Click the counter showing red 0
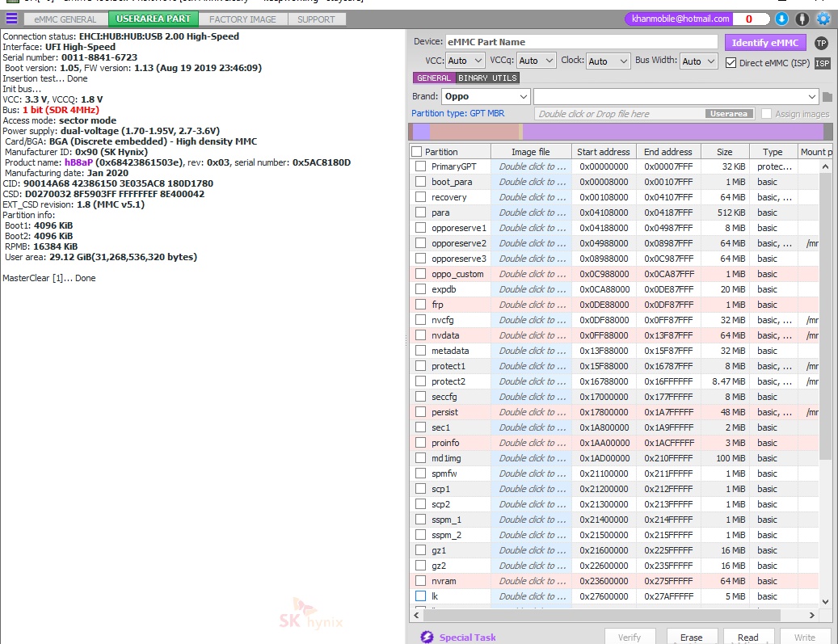Screen dimensions: 838x644 pyautogui.click(x=749, y=19)
